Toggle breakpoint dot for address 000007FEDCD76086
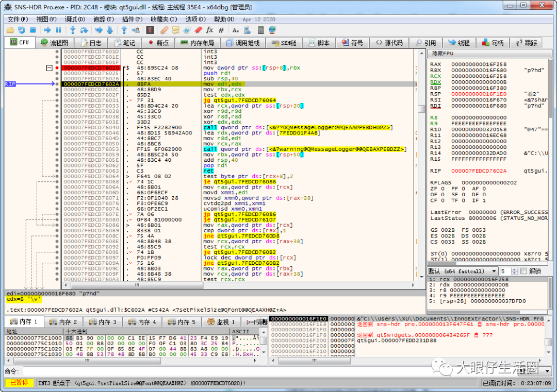 click(57, 225)
